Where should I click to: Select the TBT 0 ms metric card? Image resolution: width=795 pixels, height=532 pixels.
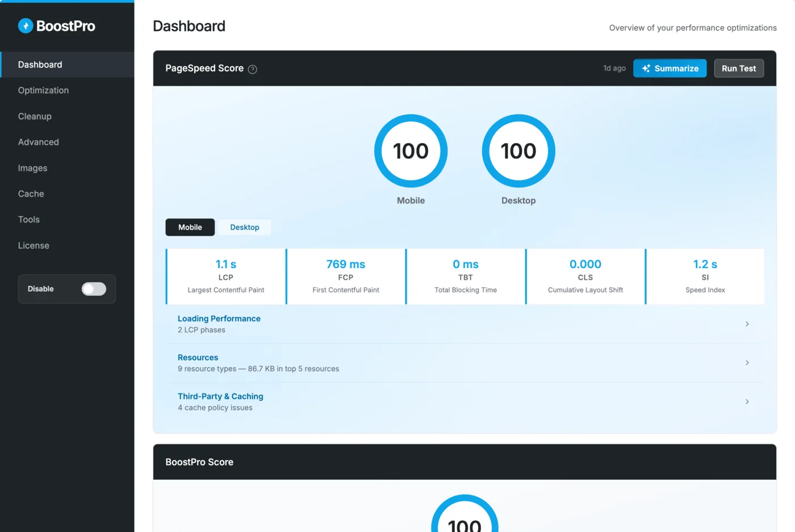tap(466, 277)
